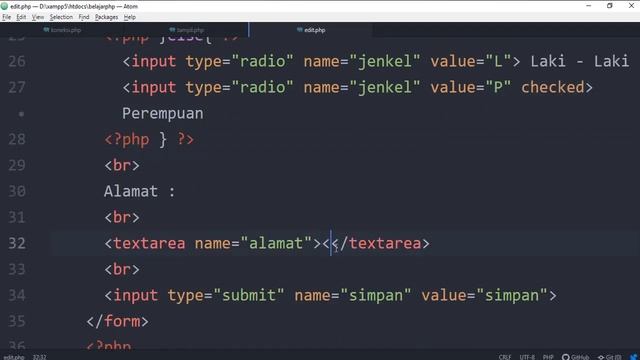Click value="L" on line 26
This screenshot has width=640, height=360.
point(471,61)
